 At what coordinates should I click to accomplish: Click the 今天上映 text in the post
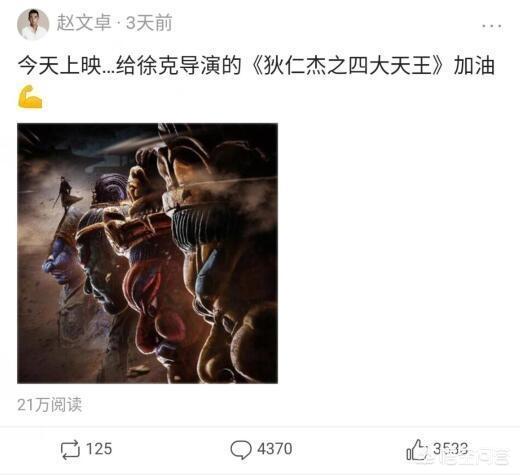click(60, 66)
